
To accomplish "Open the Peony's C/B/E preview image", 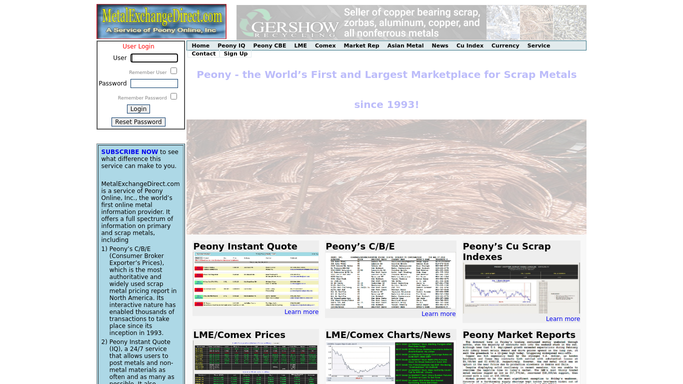I will (391, 282).
